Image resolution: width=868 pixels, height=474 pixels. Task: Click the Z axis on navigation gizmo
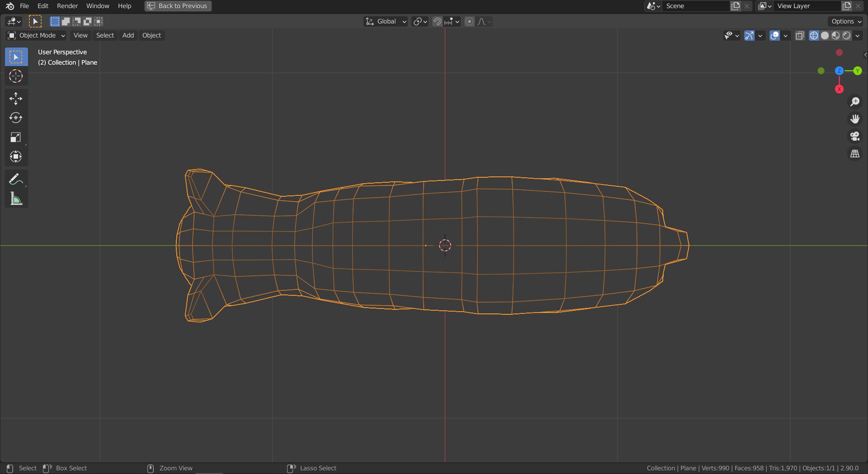839,71
